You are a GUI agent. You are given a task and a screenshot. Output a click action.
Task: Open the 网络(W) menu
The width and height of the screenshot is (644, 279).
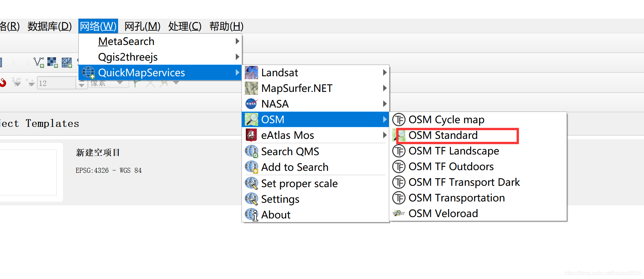pyautogui.click(x=98, y=26)
